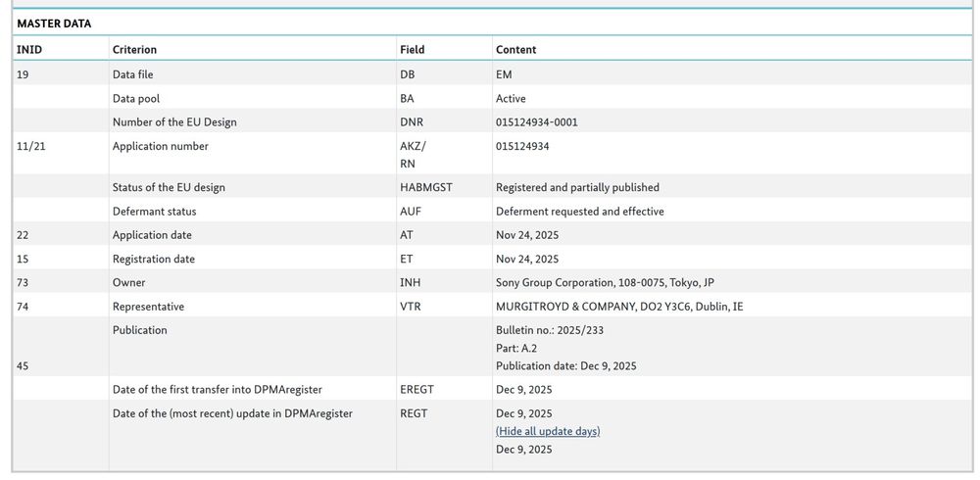The image size is (980, 480).
Task: Click the EREGT field code
Action: pyautogui.click(x=416, y=390)
